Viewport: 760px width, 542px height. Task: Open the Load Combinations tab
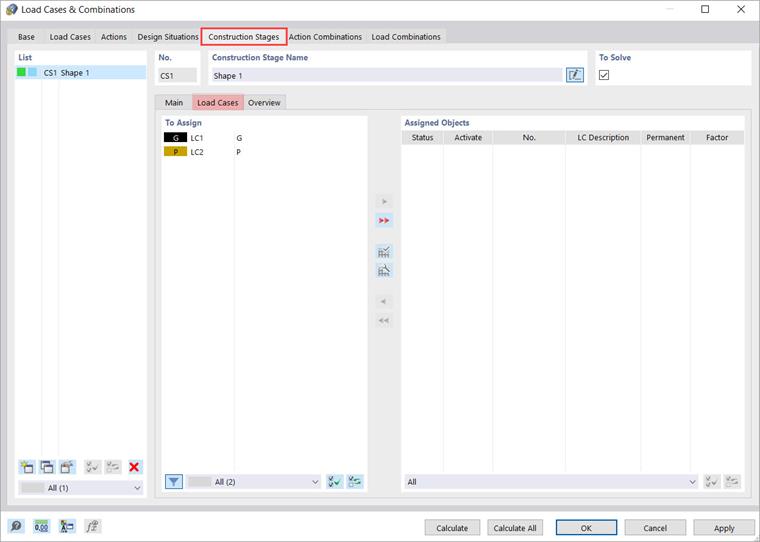(406, 37)
